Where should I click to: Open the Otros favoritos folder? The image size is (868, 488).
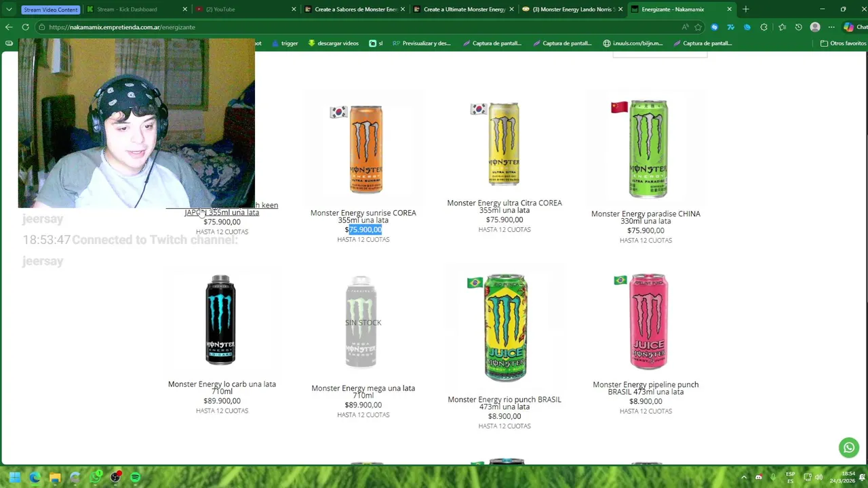[843, 43]
